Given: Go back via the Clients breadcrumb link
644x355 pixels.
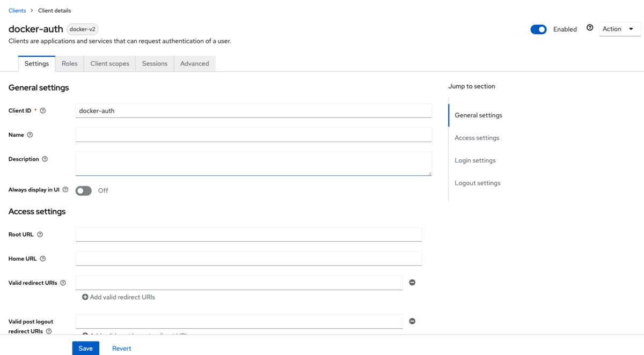Looking at the screenshot, I should pos(17,10).
